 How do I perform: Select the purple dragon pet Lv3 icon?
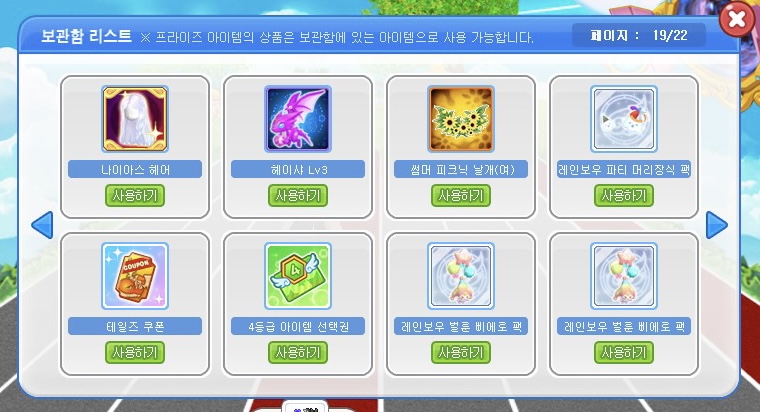pos(298,119)
